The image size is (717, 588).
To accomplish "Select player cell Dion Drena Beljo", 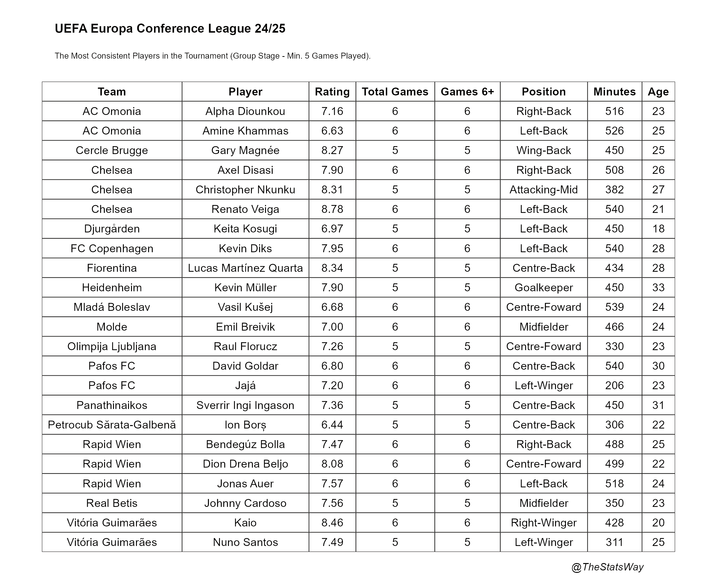I will (x=245, y=464).
